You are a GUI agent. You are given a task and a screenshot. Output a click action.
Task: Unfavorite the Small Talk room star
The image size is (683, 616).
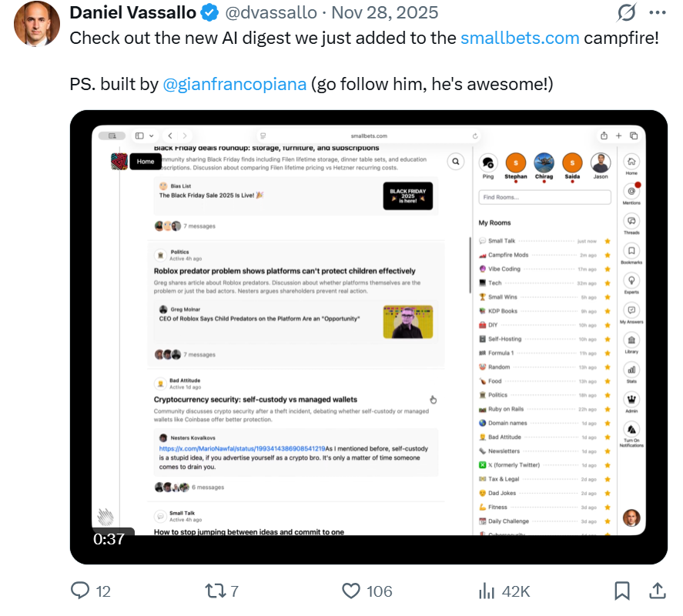click(x=608, y=240)
